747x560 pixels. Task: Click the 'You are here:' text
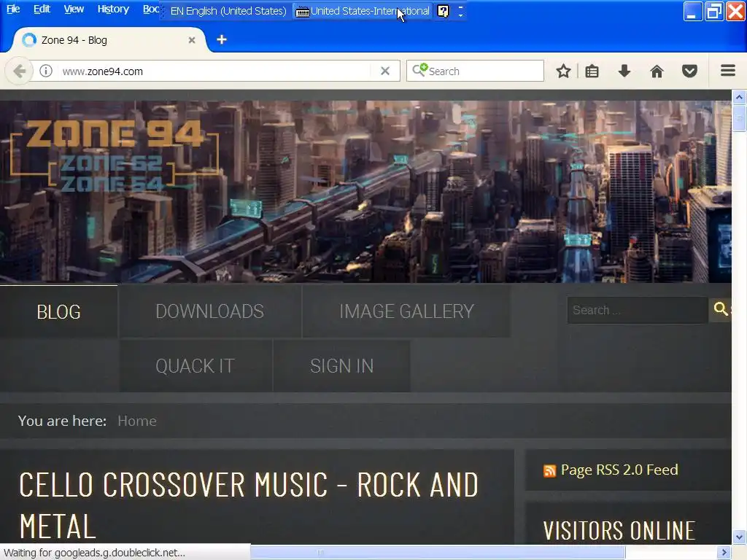(63, 421)
